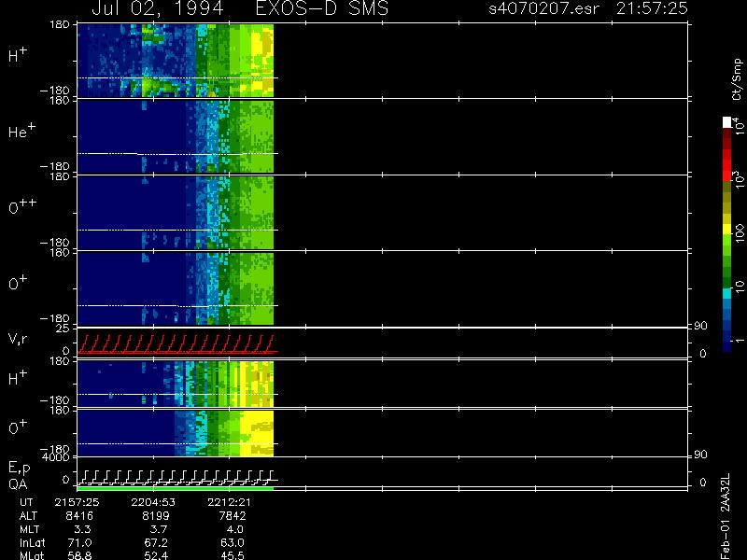Click the 'Ct/Smp' color bar label

[x=738, y=79]
